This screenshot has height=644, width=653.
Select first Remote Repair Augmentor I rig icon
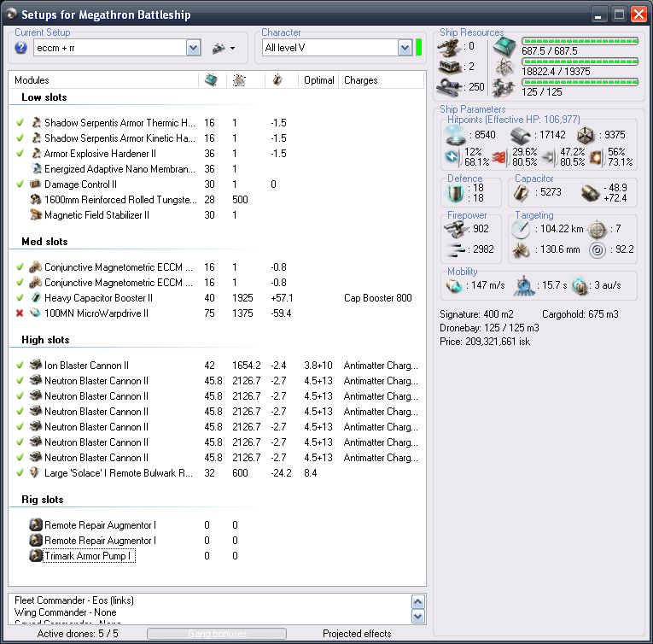click(x=36, y=524)
